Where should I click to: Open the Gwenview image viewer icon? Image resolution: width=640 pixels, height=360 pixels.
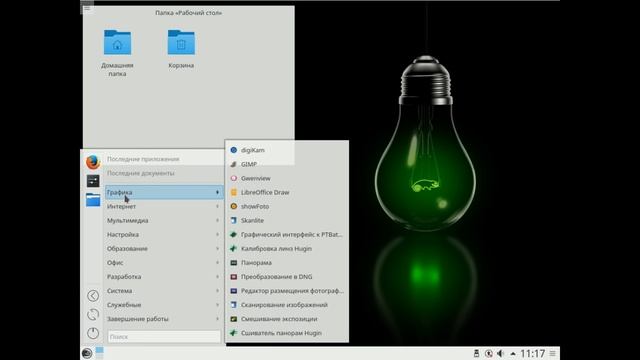pyautogui.click(x=233, y=178)
